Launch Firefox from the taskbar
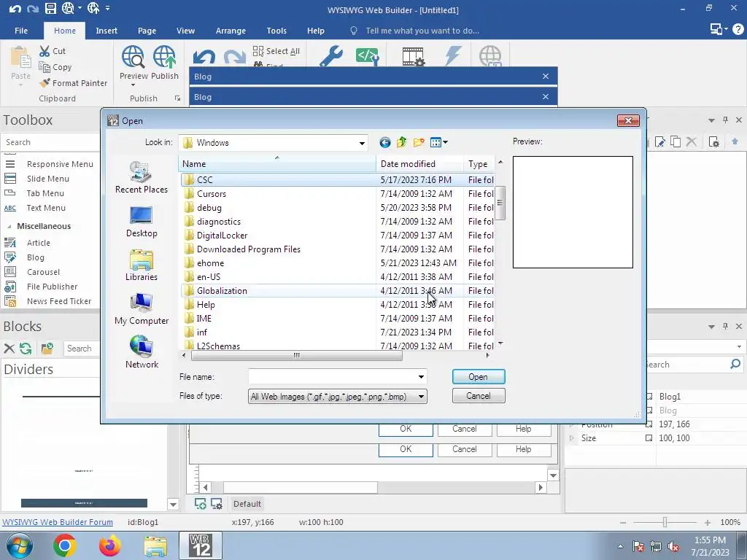Viewport: 747px width, 560px height. [x=110, y=545]
